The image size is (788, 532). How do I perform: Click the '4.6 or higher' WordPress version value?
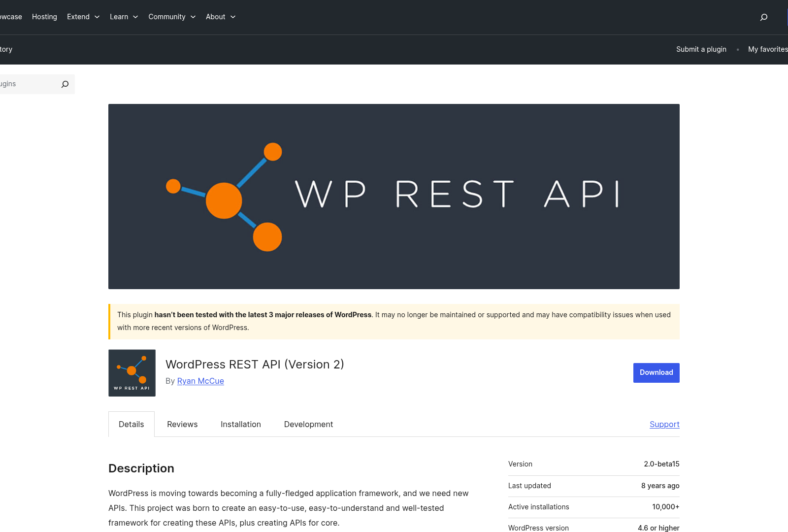[x=658, y=528]
